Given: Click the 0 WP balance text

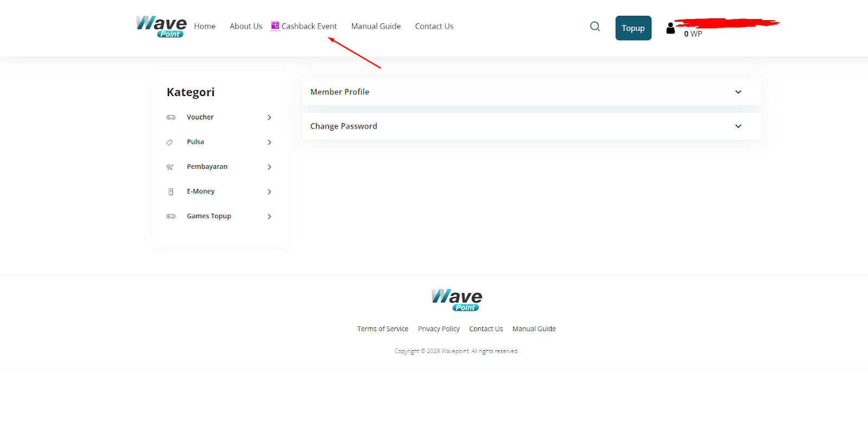Looking at the screenshot, I should coord(693,34).
